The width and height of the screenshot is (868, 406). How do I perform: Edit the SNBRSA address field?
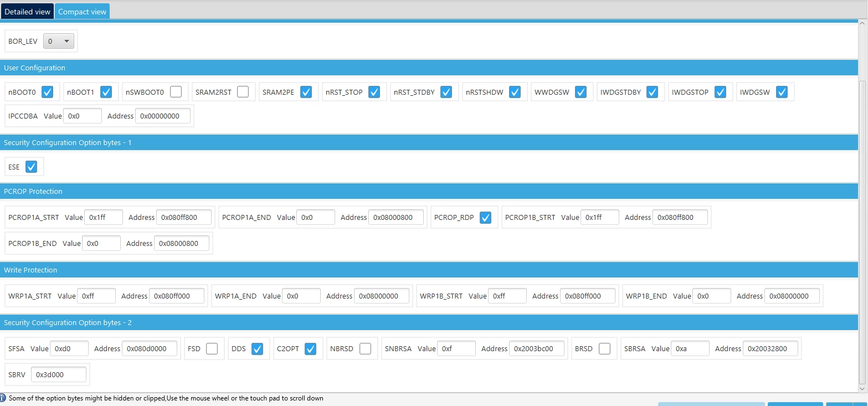tap(537, 348)
